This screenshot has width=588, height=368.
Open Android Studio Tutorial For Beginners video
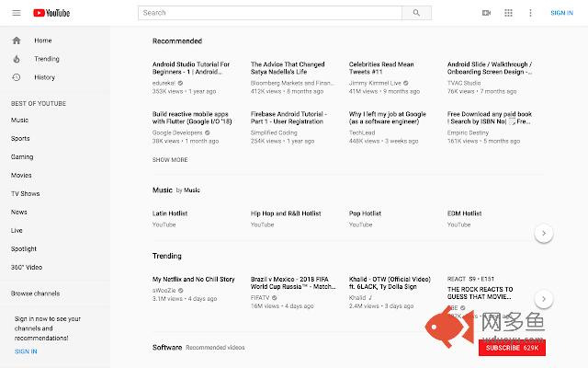[191, 68]
